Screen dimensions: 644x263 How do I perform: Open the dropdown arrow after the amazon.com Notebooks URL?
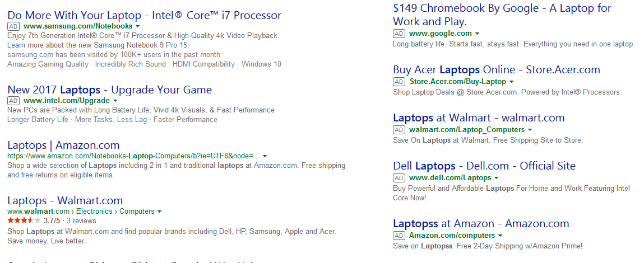[x=265, y=156]
